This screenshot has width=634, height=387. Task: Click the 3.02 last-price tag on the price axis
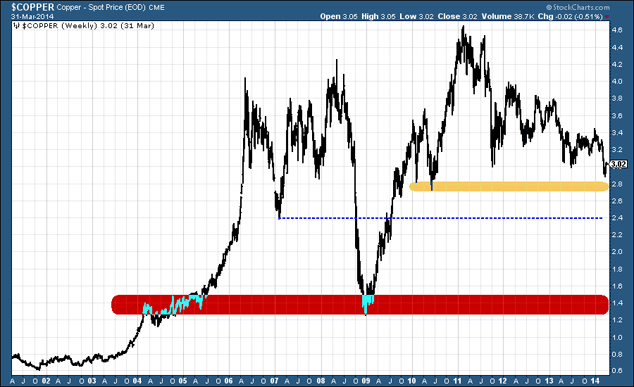[x=618, y=164]
